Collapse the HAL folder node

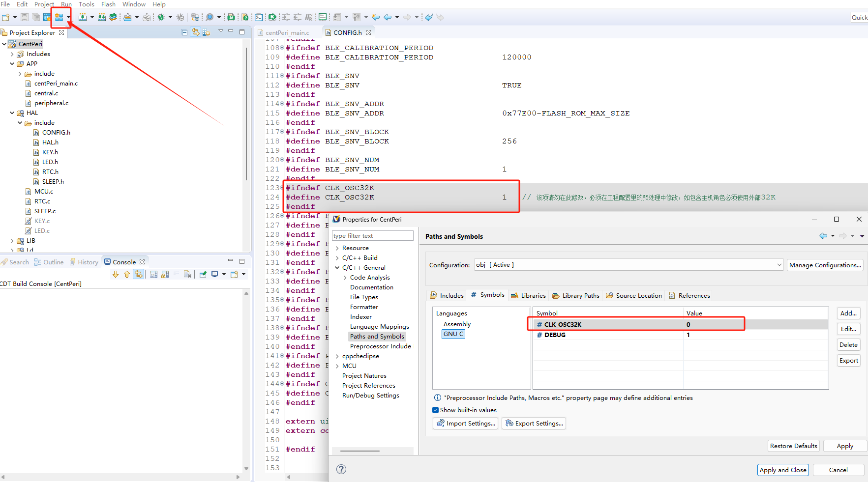tap(12, 113)
